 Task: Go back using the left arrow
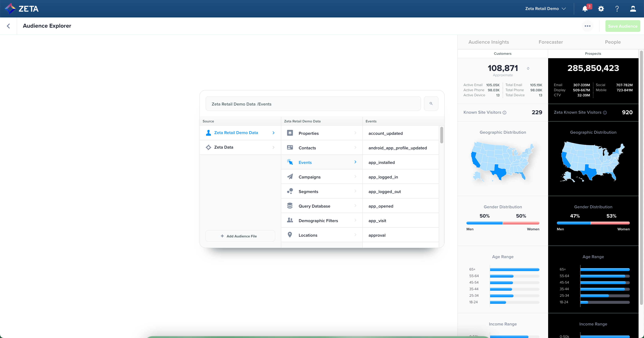9,26
